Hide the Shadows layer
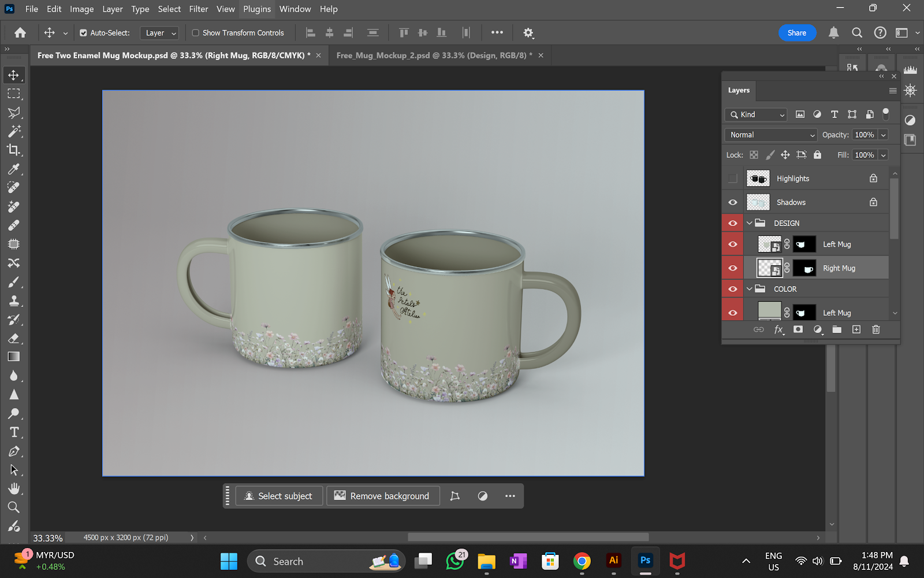The height and width of the screenshot is (578, 924). pyautogui.click(x=733, y=202)
